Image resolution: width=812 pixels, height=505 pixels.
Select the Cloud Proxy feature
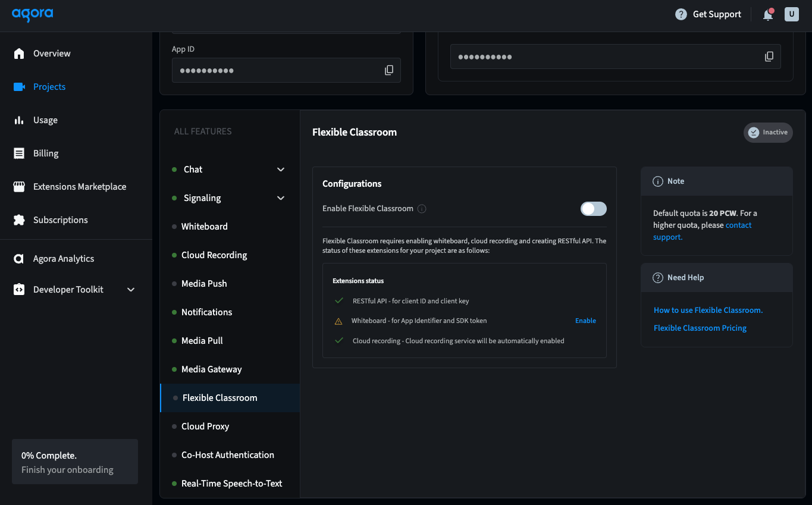[x=230, y=426]
